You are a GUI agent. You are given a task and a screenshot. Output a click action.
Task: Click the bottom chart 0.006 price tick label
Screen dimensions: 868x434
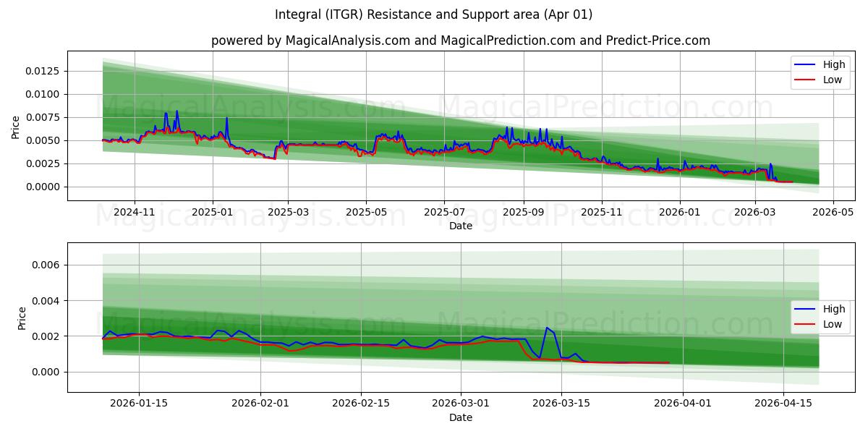coord(47,265)
